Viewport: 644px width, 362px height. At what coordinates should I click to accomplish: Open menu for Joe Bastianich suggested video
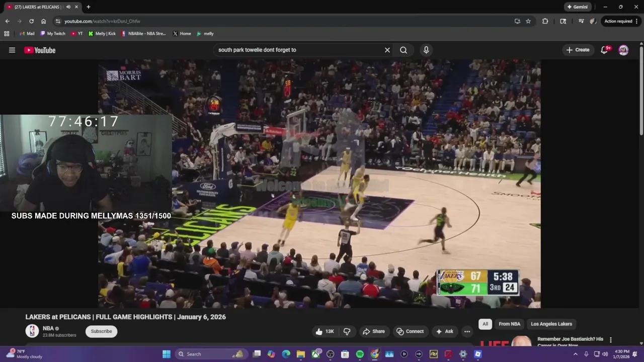611,340
